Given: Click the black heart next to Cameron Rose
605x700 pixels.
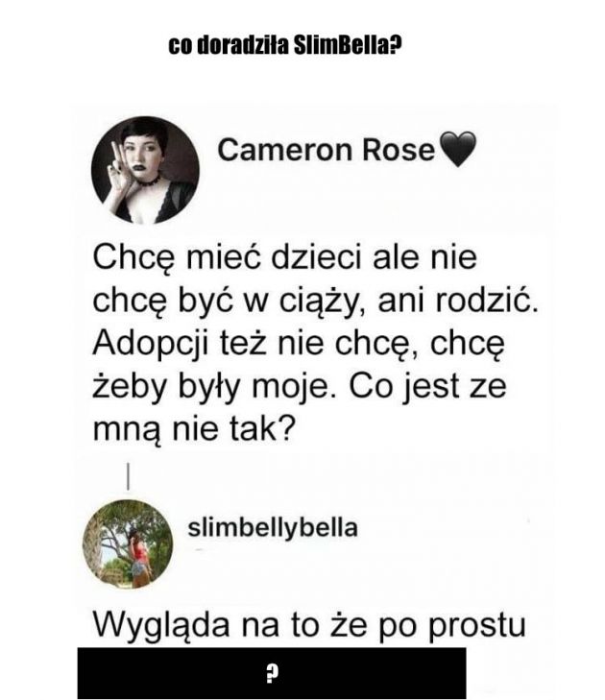Looking at the screenshot, I should click(x=458, y=149).
